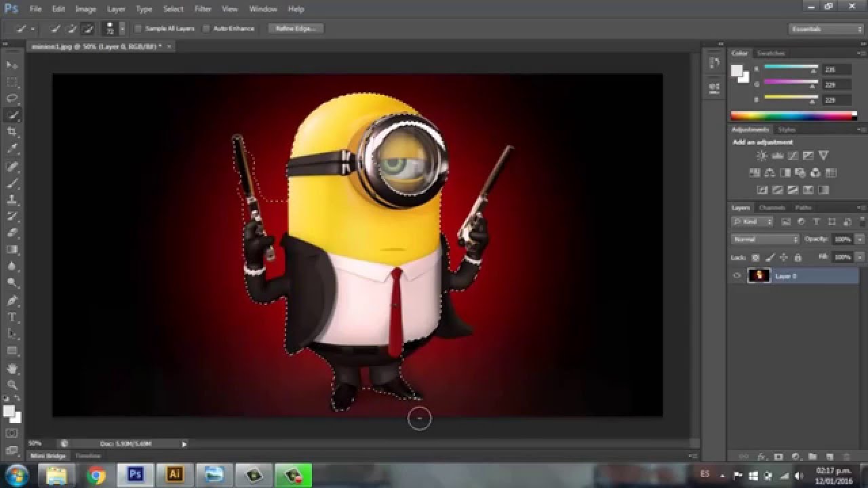Toggle Quick Mask mode

[12, 432]
